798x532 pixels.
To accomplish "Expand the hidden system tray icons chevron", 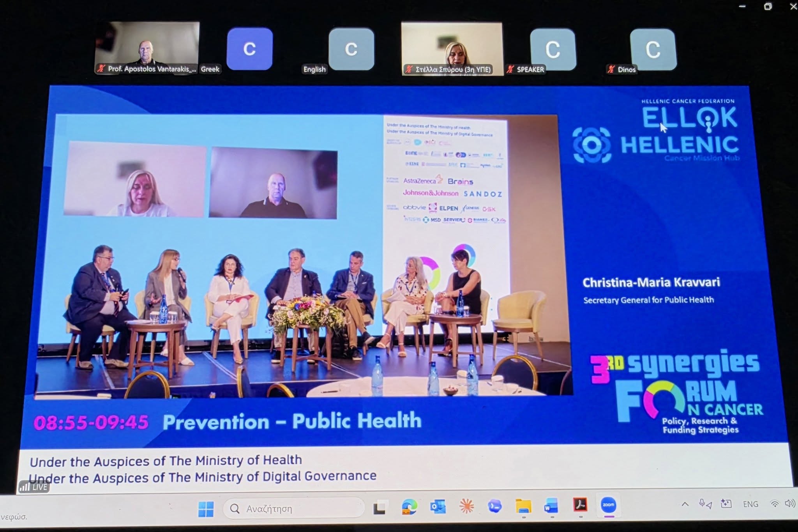I will point(685,504).
